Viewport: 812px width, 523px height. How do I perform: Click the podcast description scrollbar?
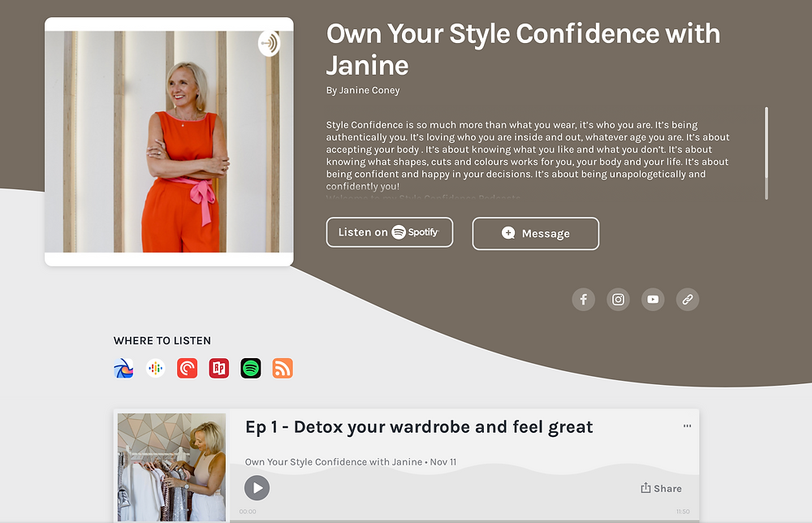(767, 153)
